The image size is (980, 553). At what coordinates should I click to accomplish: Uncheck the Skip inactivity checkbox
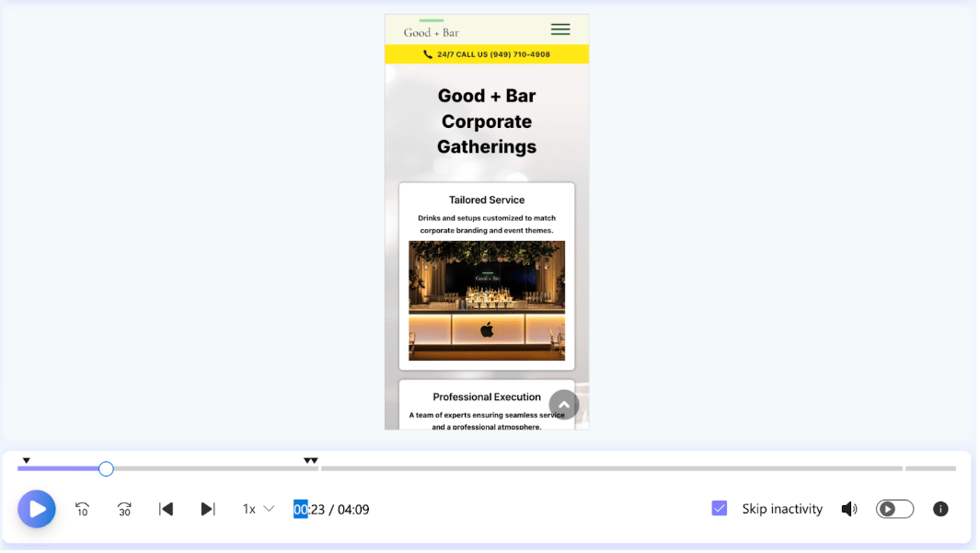720,509
